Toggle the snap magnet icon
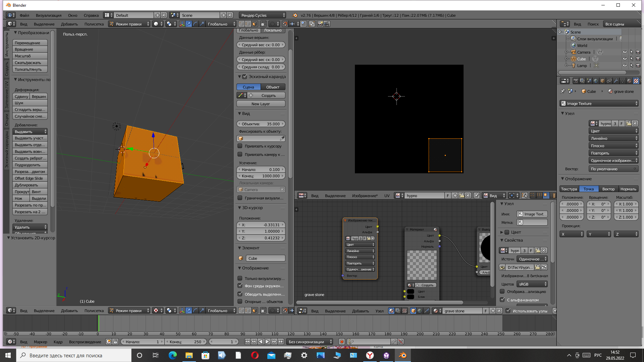644x362 pixels. coord(285,24)
